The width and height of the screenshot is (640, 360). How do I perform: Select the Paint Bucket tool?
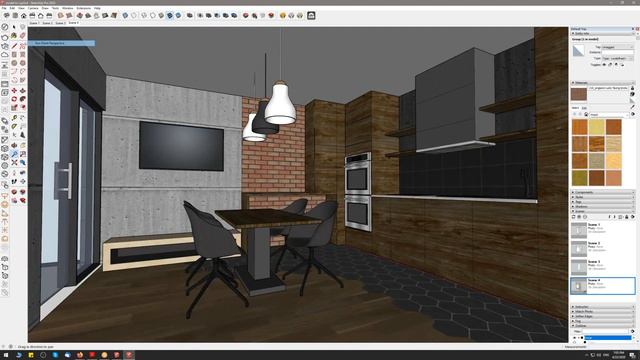14,36
